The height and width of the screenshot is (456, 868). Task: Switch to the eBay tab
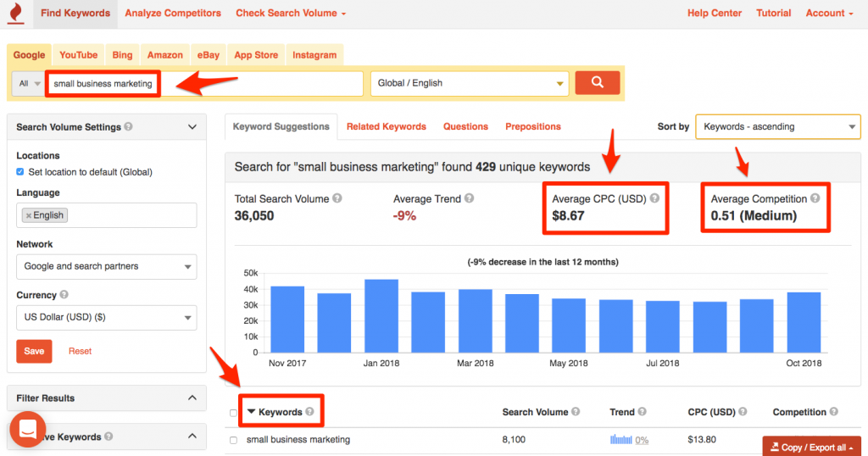(x=209, y=55)
